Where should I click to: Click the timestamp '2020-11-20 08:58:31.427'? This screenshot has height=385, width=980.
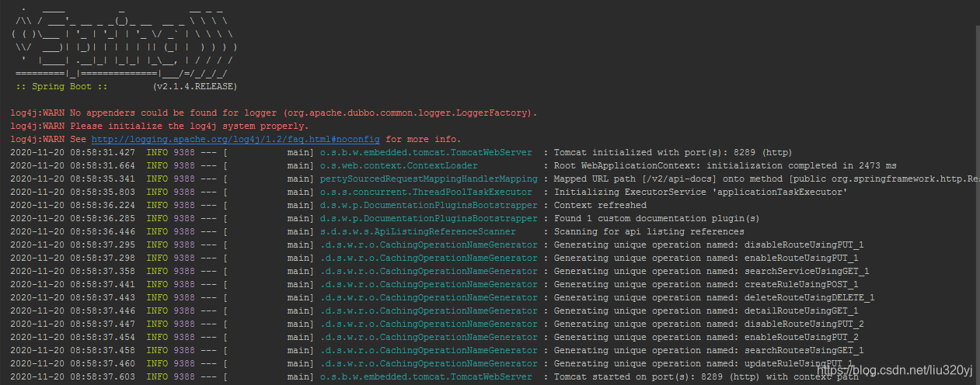coord(72,152)
